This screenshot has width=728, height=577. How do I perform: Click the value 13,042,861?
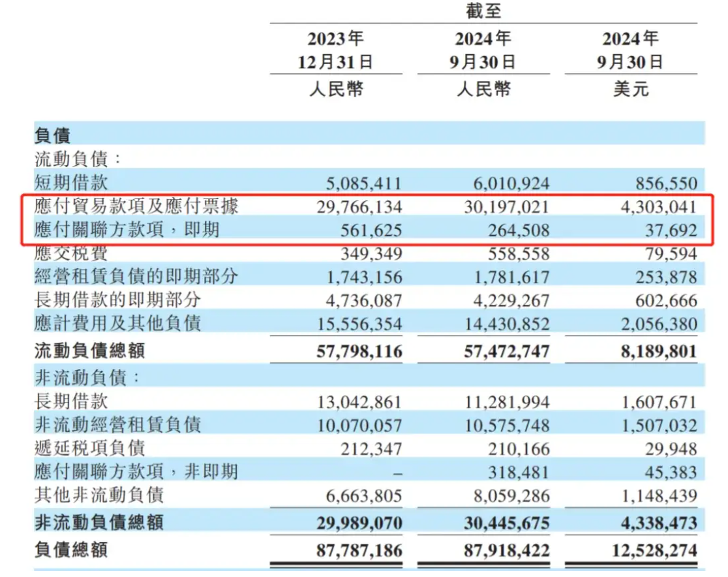(359, 402)
